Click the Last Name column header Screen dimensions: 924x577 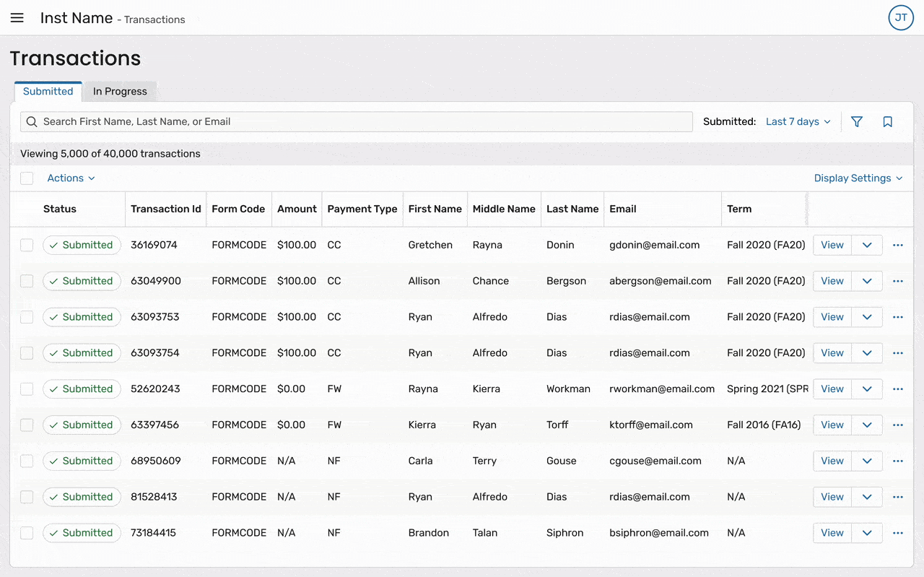572,209
